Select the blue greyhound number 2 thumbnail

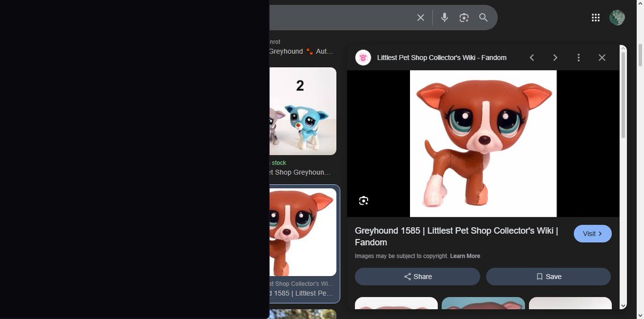pyautogui.click(x=303, y=111)
